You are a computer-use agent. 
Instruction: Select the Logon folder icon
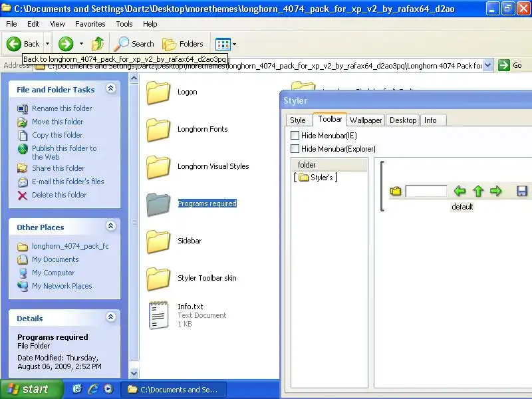click(158, 92)
